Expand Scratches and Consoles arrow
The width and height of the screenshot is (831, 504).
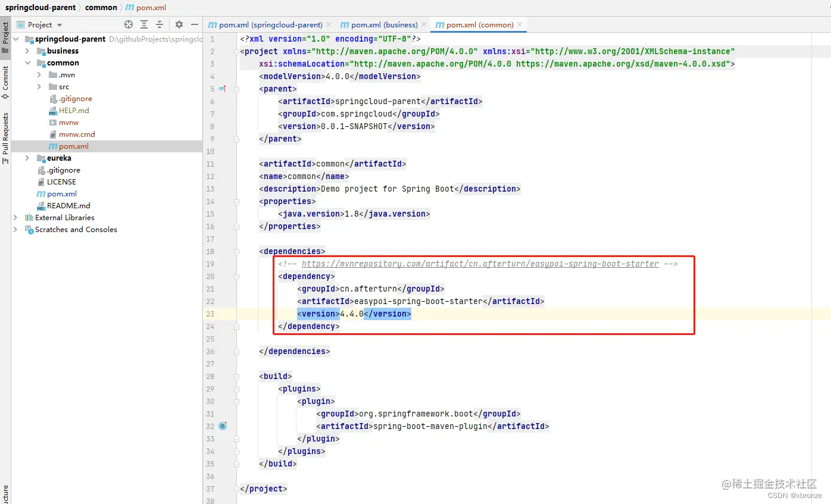pos(16,230)
